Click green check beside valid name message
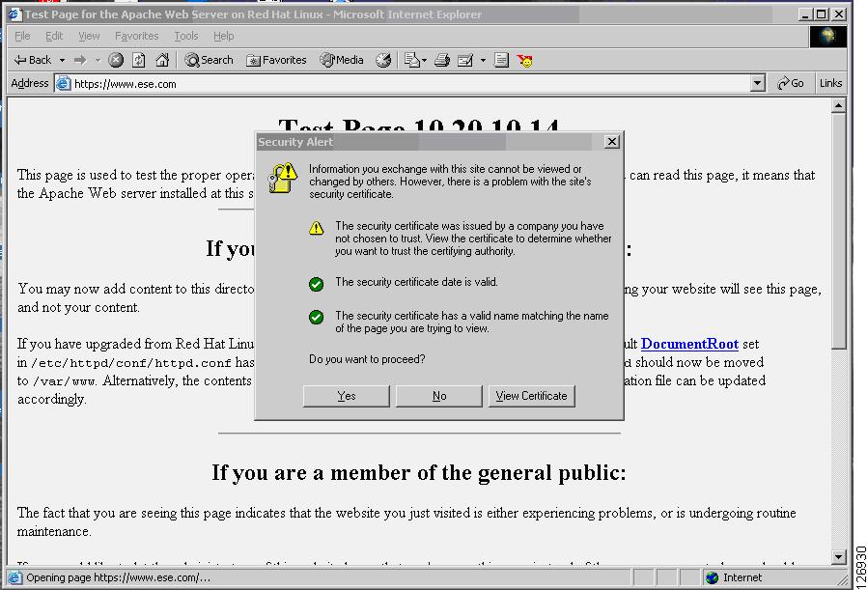Image resolution: width=868 pixels, height=590 pixels. 316,317
